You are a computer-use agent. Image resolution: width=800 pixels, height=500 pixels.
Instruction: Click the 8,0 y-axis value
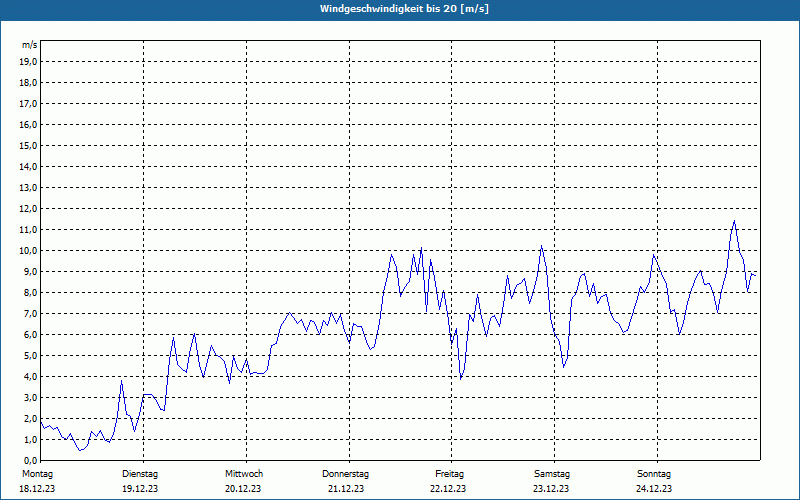coord(30,292)
